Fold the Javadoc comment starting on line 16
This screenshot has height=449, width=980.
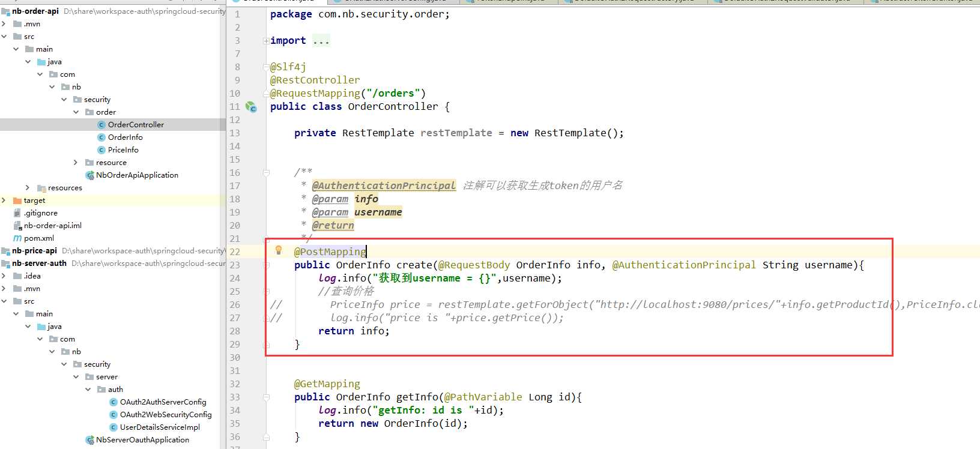click(266, 173)
